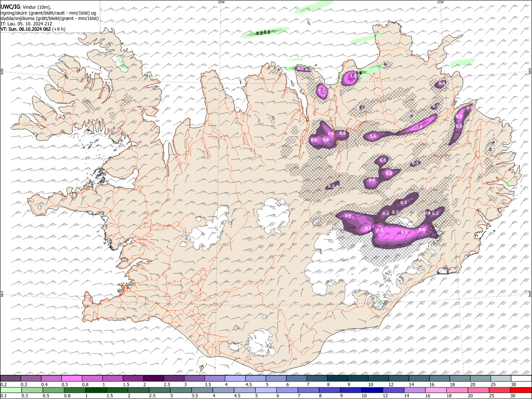This screenshot has height=399, width=532.
Task: Select the bright red rain swatch labelled 30
Action: pyautogui.click(x=521, y=390)
